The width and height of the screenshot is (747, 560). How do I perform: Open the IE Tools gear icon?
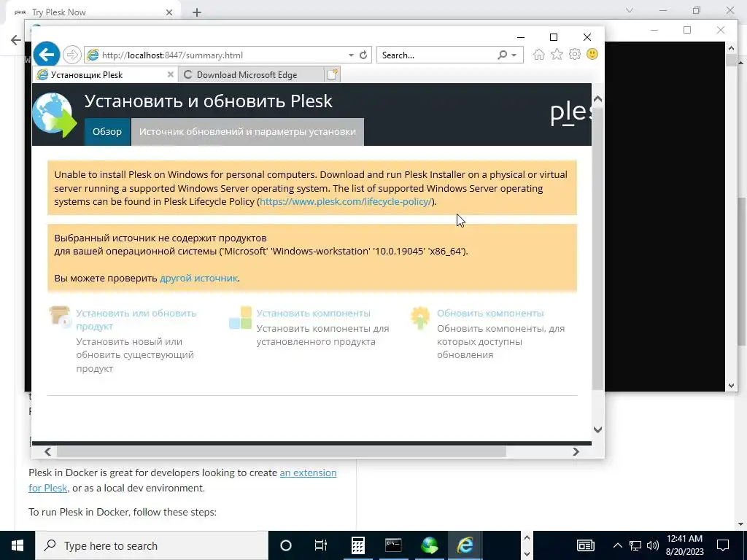[x=575, y=54]
